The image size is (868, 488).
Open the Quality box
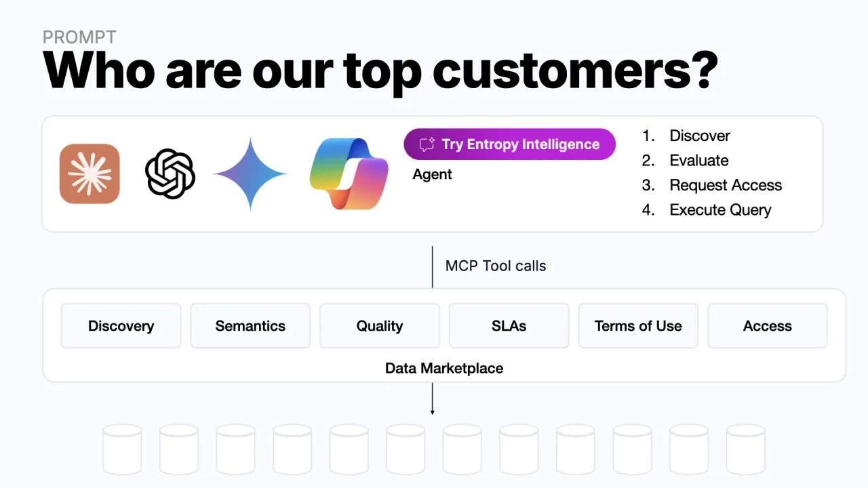click(x=380, y=326)
